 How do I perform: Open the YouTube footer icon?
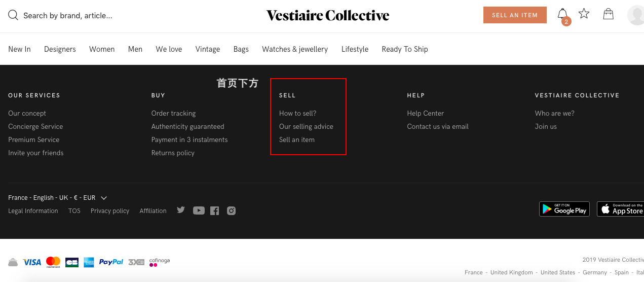coord(199,210)
